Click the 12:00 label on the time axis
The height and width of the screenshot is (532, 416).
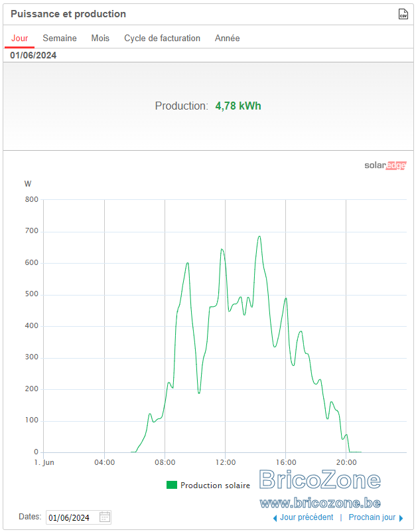tap(226, 462)
